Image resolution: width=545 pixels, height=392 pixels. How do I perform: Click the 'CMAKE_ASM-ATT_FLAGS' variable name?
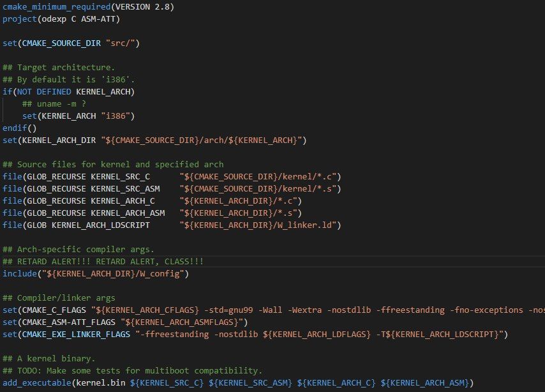(68, 322)
